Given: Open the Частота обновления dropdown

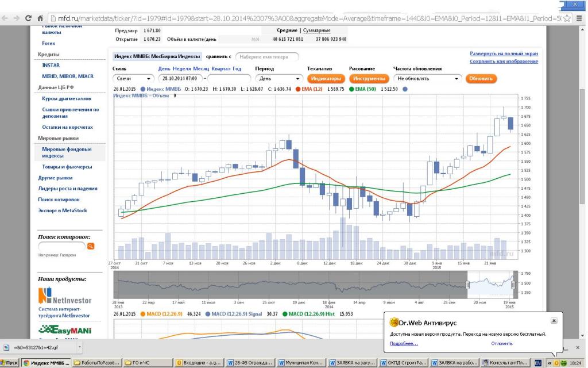Looking at the screenshot, I should pyautogui.click(x=427, y=78).
